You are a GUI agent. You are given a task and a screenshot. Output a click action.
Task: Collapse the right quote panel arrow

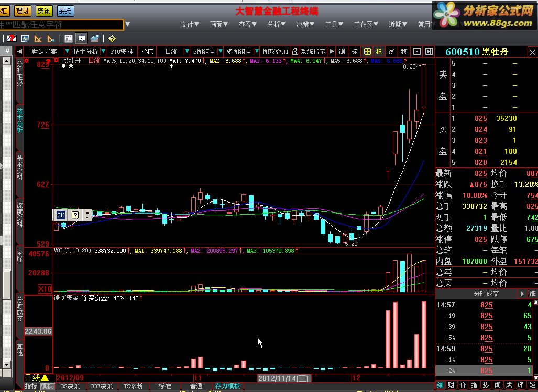[x=429, y=52]
